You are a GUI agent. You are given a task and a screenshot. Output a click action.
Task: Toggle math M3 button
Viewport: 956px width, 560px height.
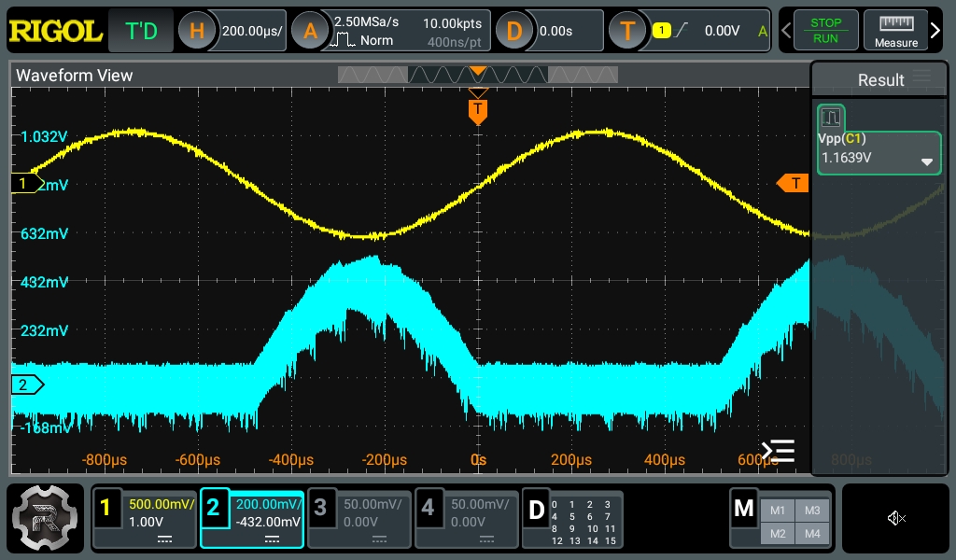coord(812,510)
